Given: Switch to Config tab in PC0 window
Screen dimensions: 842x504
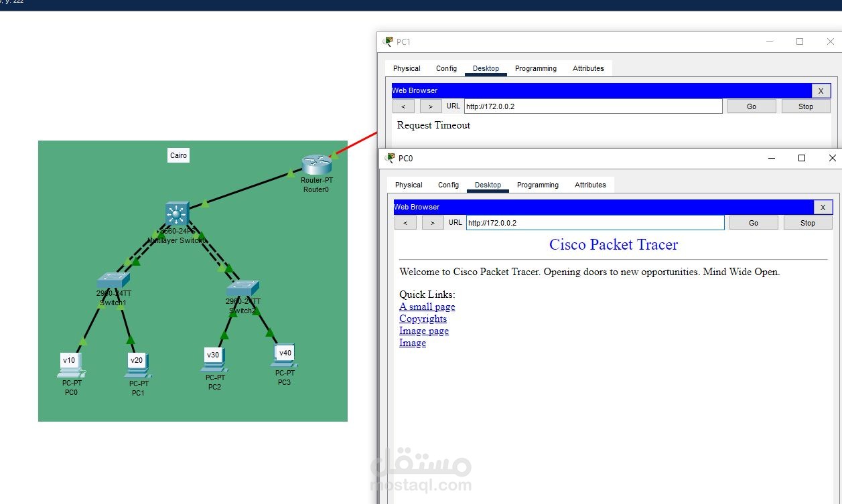Looking at the screenshot, I should (448, 185).
